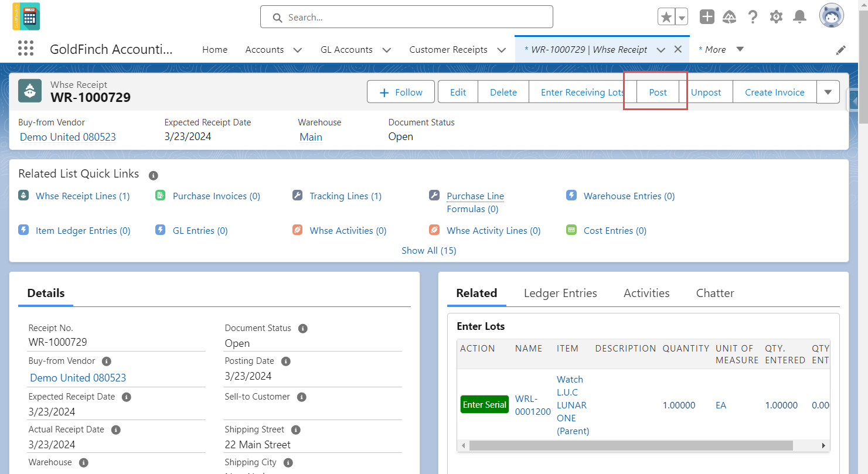Screen dimensions: 868x474
Task: Click the GL Entries lightning icon
Action: pos(161,230)
